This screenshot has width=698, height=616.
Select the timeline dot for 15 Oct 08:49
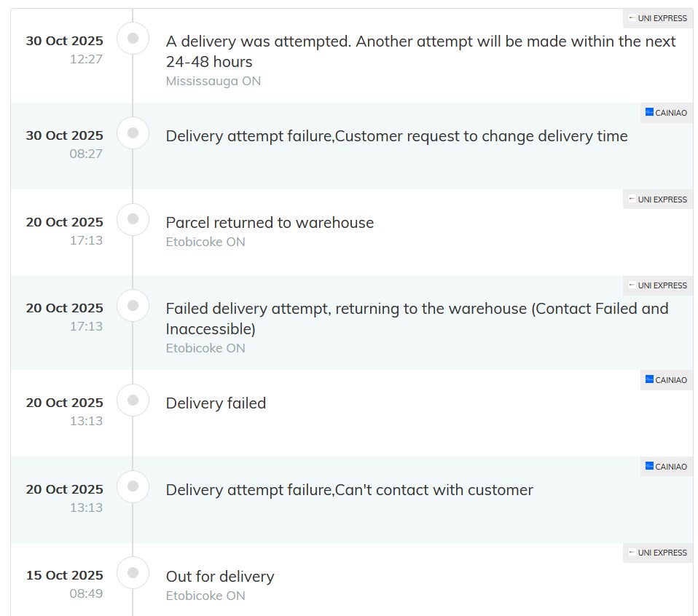133,573
